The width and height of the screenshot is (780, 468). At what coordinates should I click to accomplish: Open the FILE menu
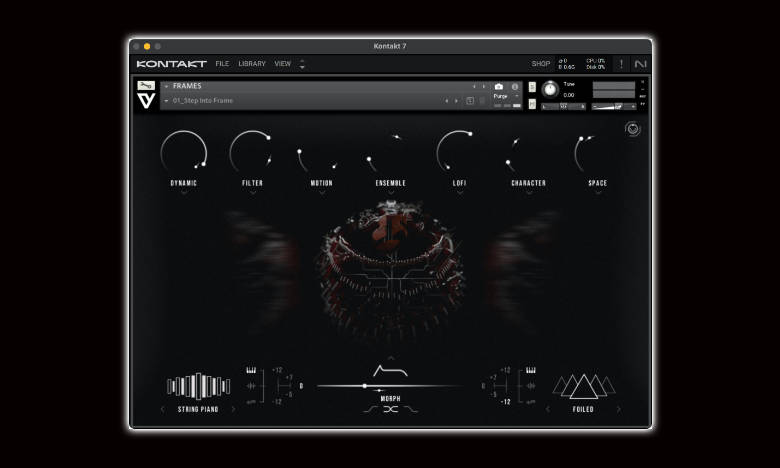tap(222, 64)
